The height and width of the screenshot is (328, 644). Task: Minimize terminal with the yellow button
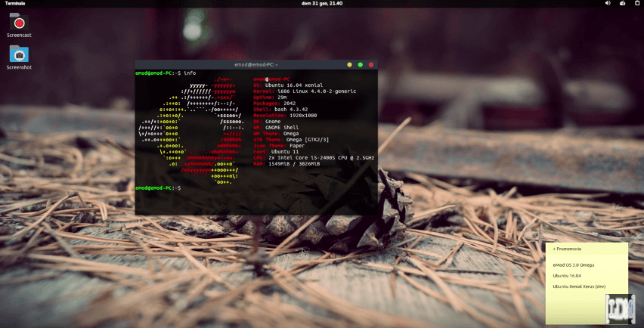click(x=349, y=64)
